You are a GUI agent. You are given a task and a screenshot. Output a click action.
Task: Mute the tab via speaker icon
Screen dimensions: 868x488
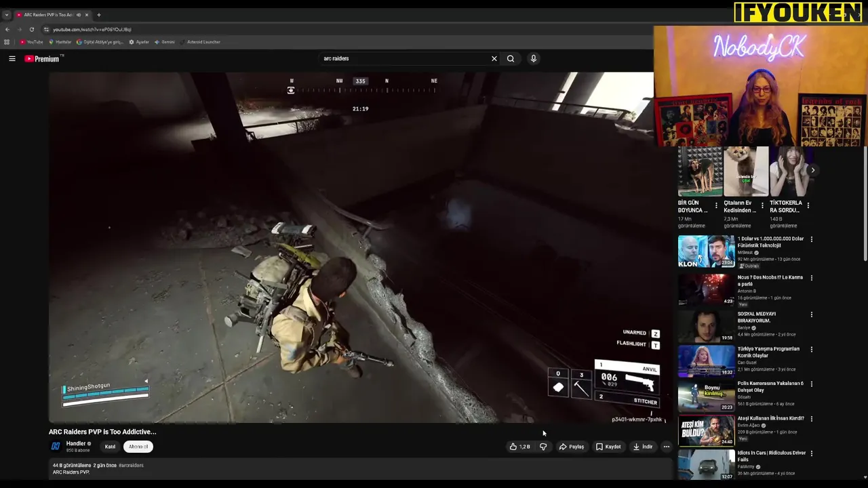coord(78,15)
